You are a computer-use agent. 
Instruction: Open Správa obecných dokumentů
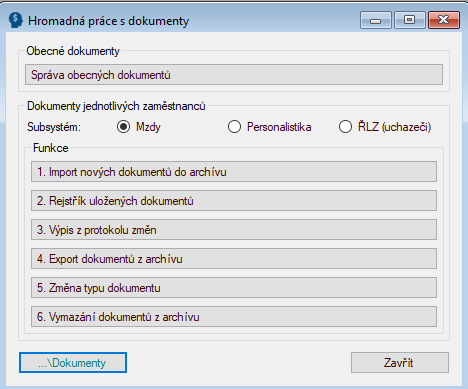click(234, 75)
